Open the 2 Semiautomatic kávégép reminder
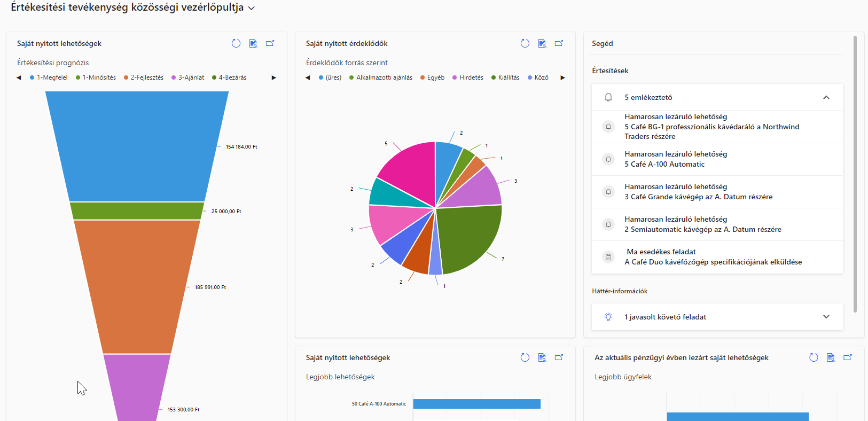This screenshot has width=868, height=421. click(717, 224)
